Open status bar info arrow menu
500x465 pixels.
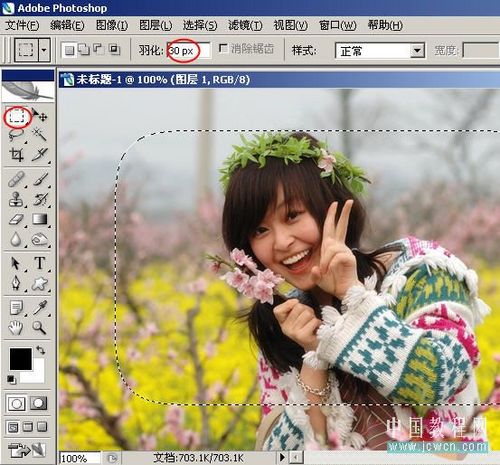282,457
